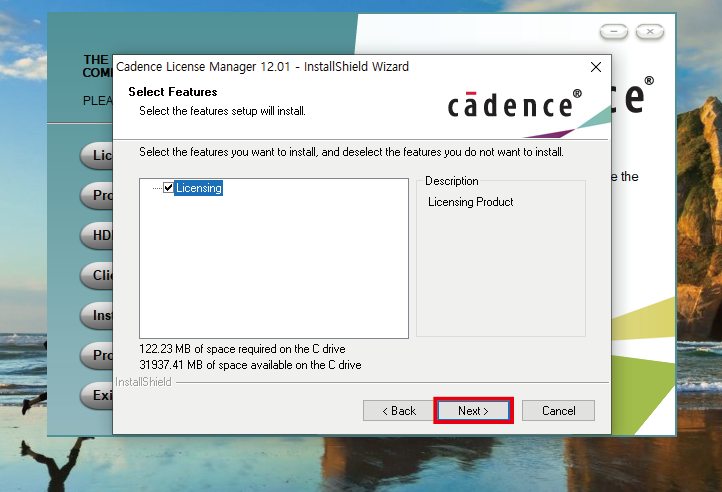
Task: Click the '122.23 MB of space required' text
Action: pyautogui.click(x=242, y=349)
